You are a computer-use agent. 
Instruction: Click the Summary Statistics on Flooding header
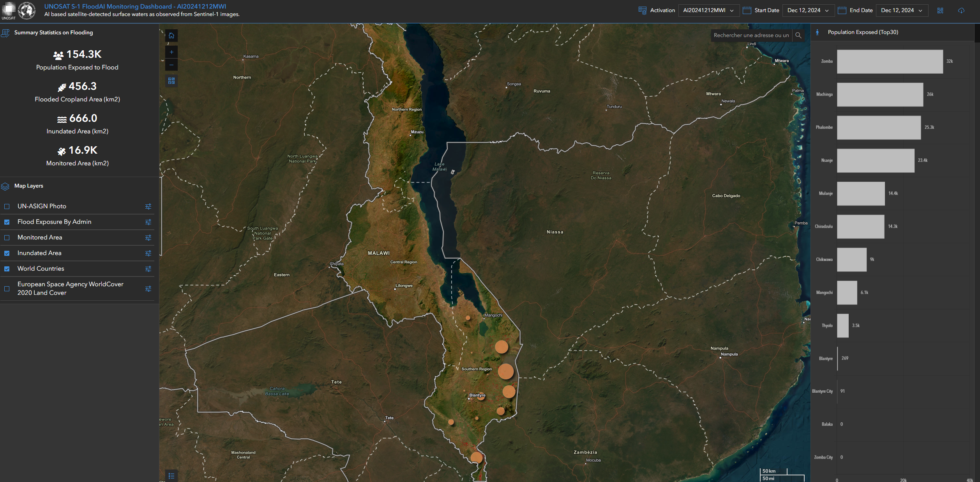coord(53,33)
